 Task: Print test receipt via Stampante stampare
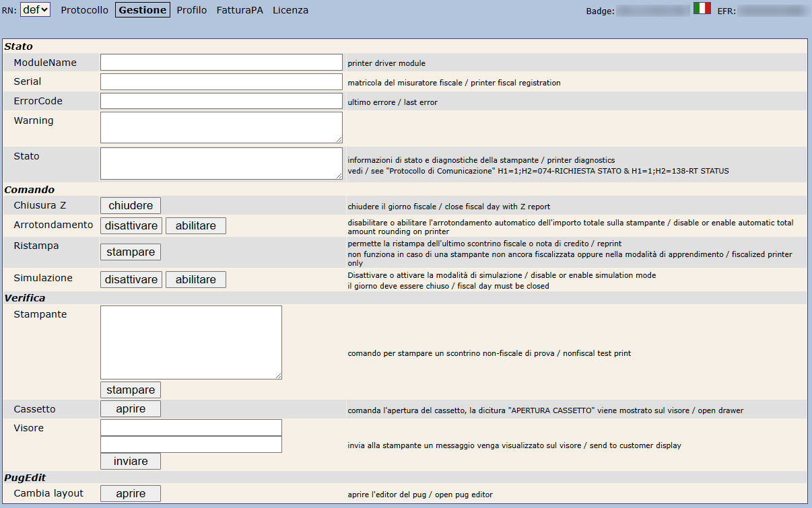[x=131, y=390]
